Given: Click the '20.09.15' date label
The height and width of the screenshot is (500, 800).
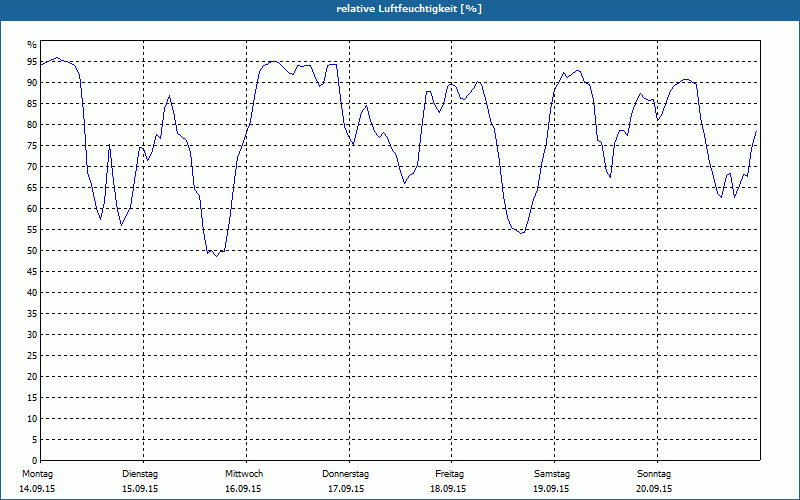Looking at the screenshot, I should (654, 489).
